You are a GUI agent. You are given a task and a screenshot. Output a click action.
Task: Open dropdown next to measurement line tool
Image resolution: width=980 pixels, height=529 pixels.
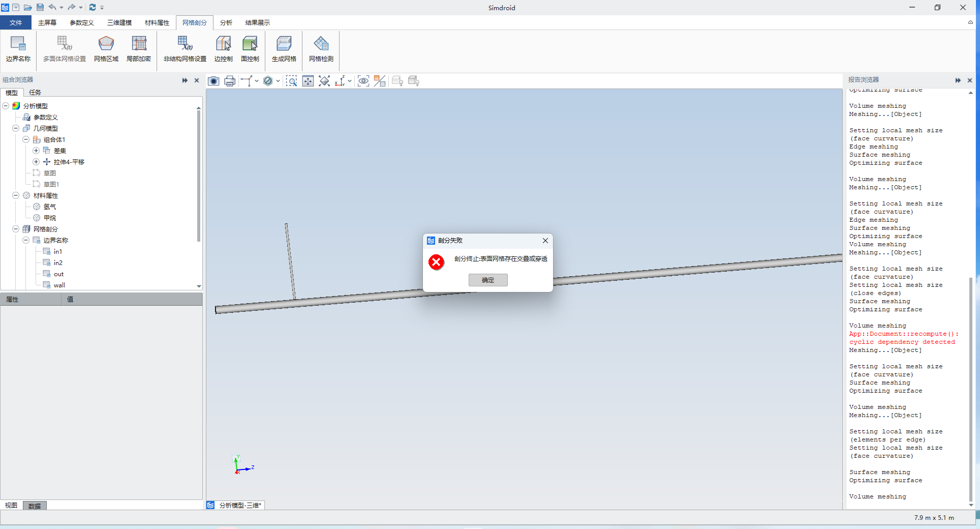click(x=257, y=81)
